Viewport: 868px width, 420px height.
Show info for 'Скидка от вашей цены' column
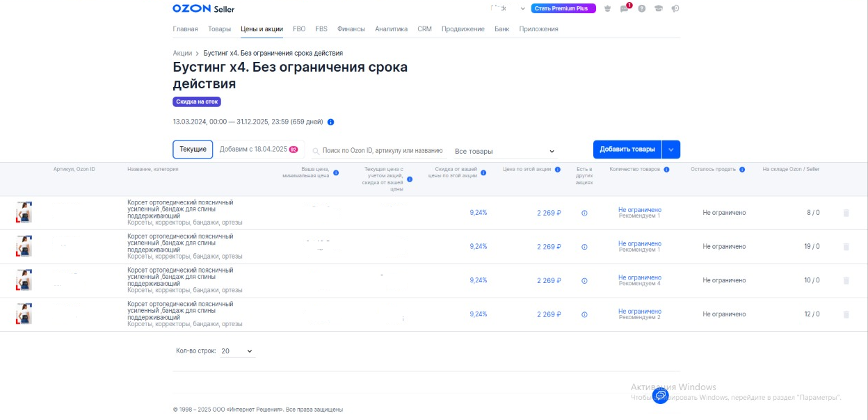tap(483, 172)
